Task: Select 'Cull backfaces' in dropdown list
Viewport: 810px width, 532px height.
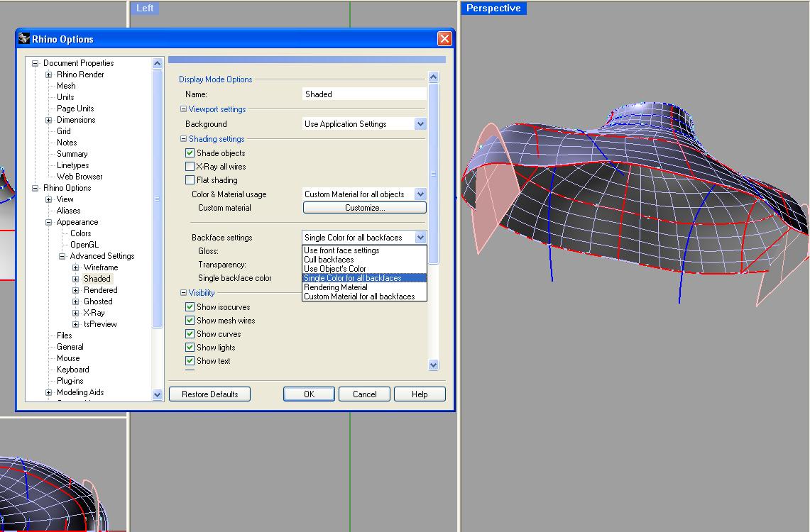Action: click(x=329, y=260)
